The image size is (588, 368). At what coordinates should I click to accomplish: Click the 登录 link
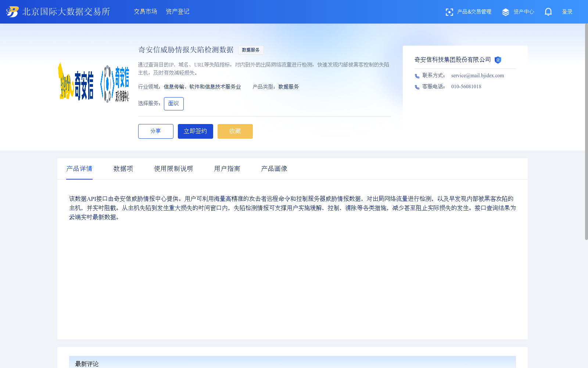tap(567, 12)
